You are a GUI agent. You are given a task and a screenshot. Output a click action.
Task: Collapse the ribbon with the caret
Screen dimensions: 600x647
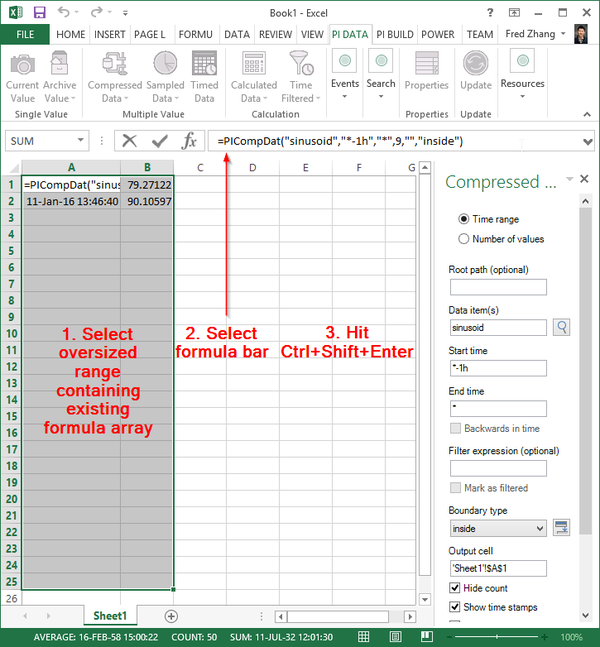tap(587, 114)
